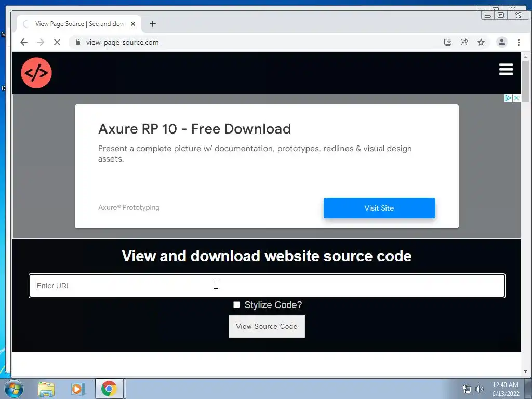
Task: Click scrollbar up arrow
Action: (525, 56)
